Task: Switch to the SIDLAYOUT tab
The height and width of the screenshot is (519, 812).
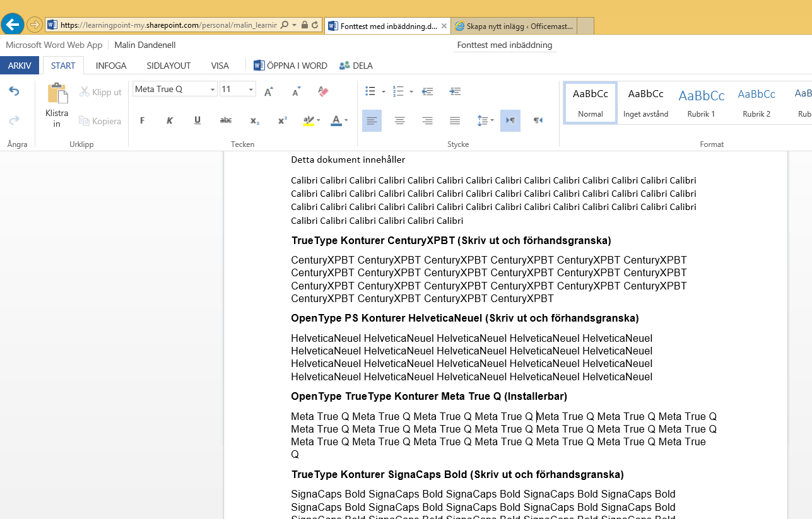Action: coord(168,66)
